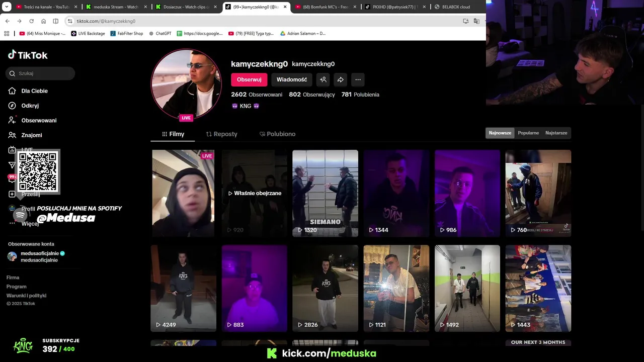The width and height of the screenshot is (644, 362).
Task: Sort videos by Popularne
Action: tap(528, 133)
